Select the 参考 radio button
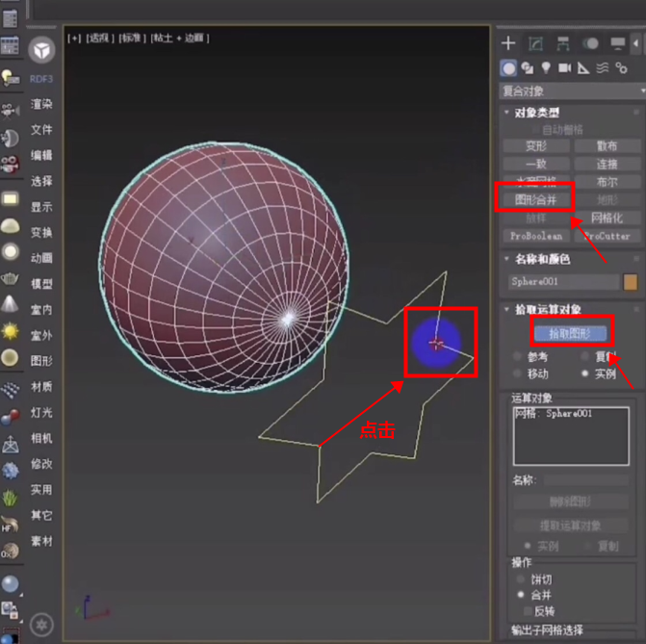This screenshot has width=646, height=644. [517, 356]
